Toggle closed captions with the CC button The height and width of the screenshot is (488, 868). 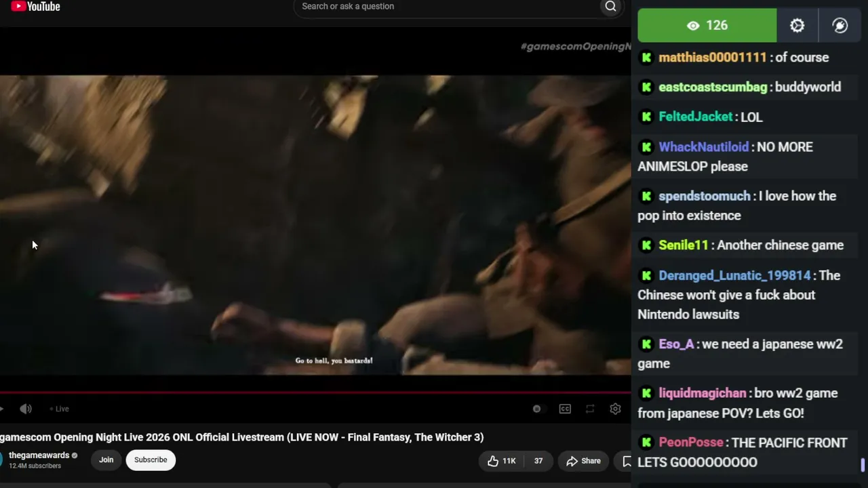coord(565,409)
